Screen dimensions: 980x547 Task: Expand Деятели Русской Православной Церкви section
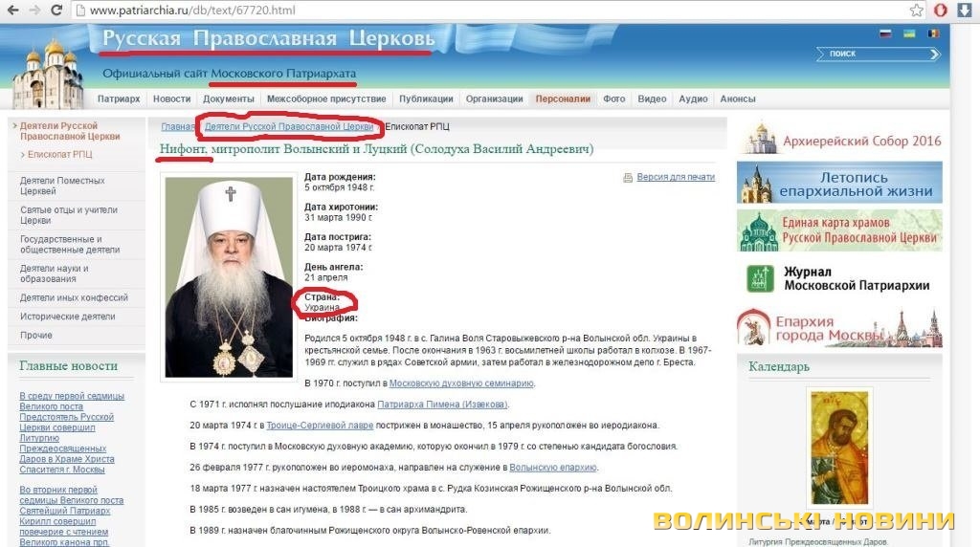[x=67, y=130]
